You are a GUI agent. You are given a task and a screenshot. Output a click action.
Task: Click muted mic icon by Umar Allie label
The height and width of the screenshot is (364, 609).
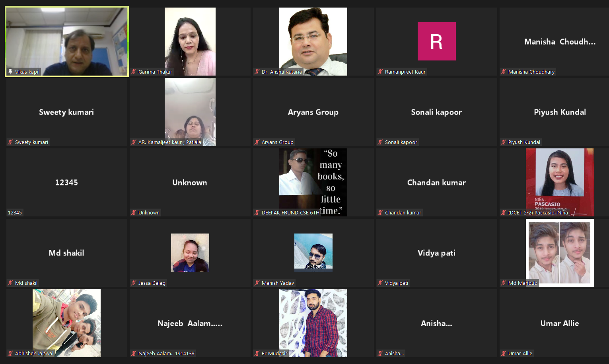(504, 353)
